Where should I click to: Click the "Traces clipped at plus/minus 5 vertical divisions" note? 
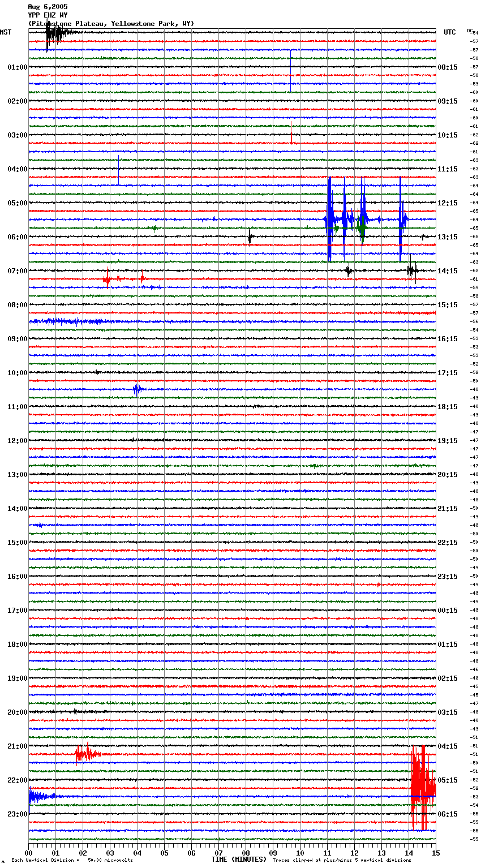click(x=342, y=860)
